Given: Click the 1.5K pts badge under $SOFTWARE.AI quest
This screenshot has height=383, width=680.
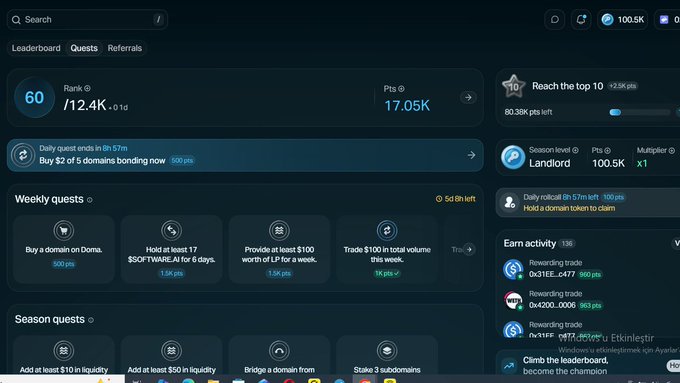Looking at the screenshot, I should 171,274.
